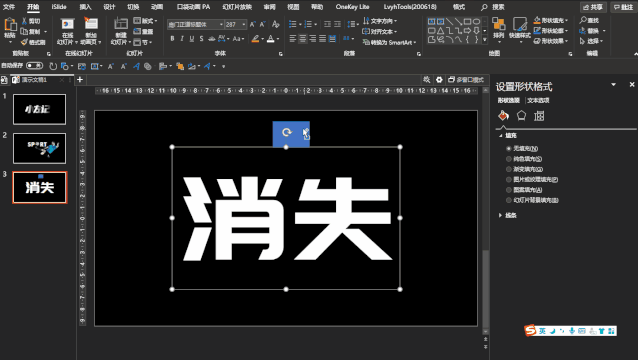Select the right arrow shape in gallery
Image resolution: width=638 pixels, height=360 pixels.
(x=468, y=31)
